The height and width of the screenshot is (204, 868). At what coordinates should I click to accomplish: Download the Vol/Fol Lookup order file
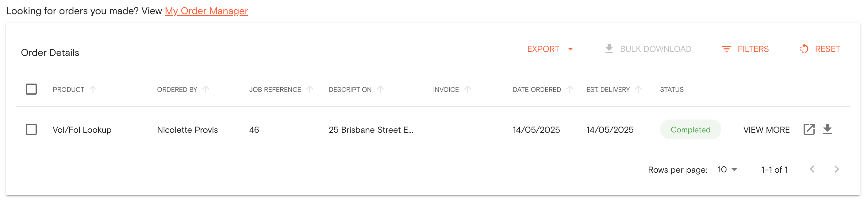[x=827, y=129]
